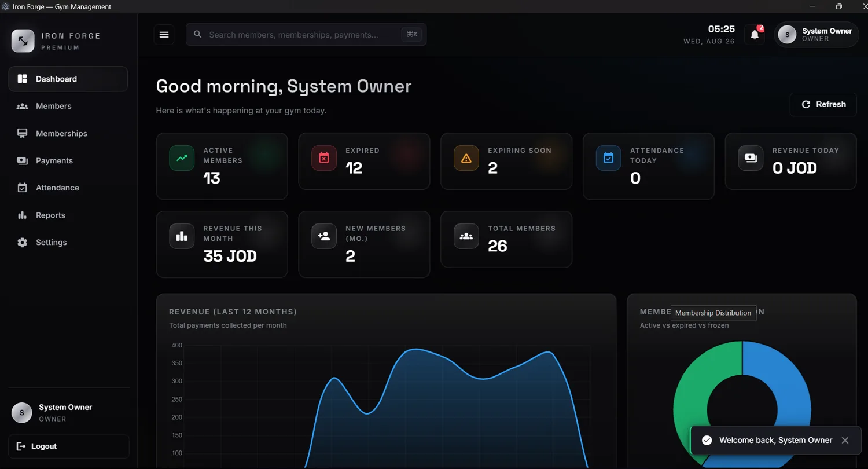Image resolution: width=868 pixels, height=469 pixels.
Task: Open Settings from the sidebar
Action: point(68,243)
